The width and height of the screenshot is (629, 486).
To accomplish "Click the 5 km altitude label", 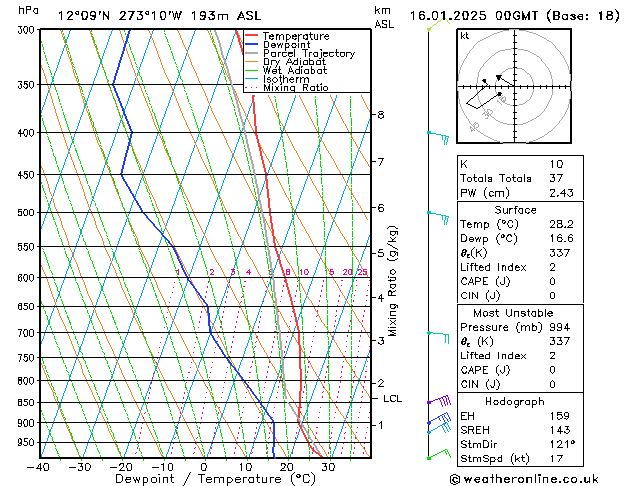I will 381,253.
